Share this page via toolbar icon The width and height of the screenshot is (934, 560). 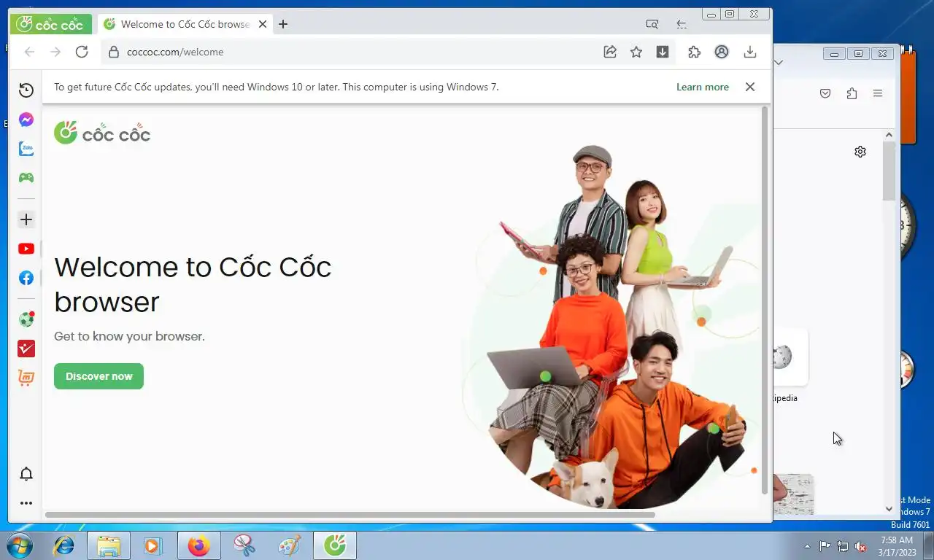(610, 52)
